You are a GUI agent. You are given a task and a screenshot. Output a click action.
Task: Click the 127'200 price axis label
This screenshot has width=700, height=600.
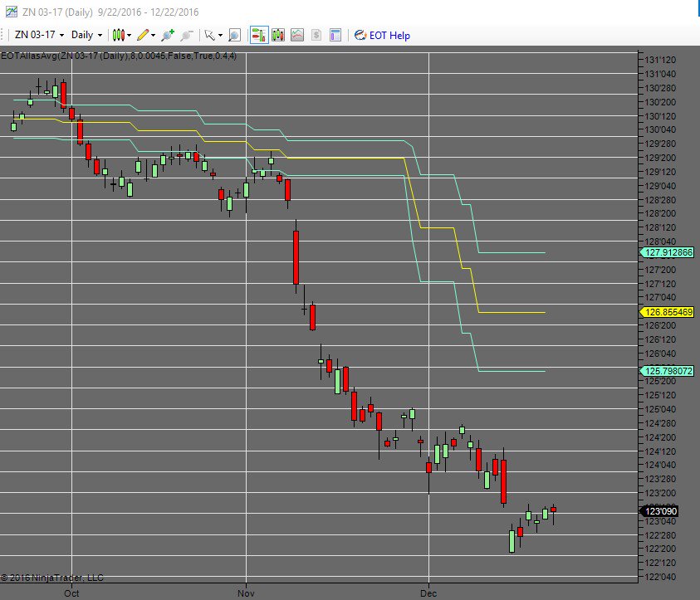(660, 270)
